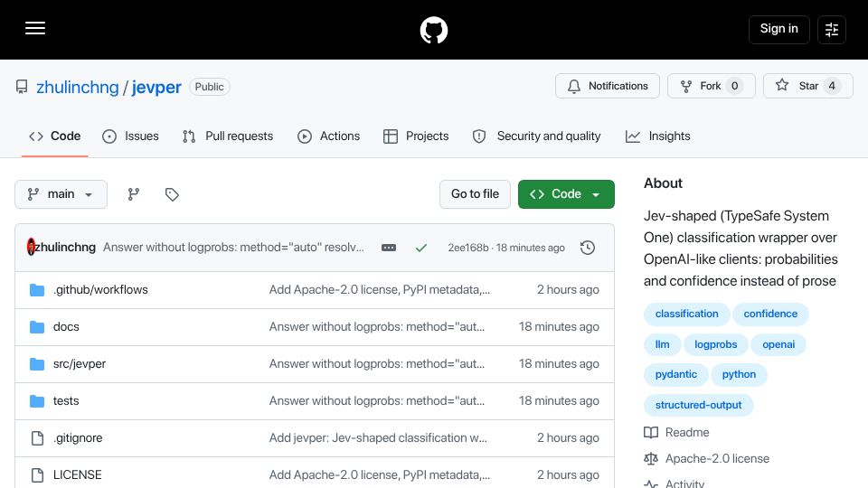Click the .github/workflows folder icon

point(37,290)
